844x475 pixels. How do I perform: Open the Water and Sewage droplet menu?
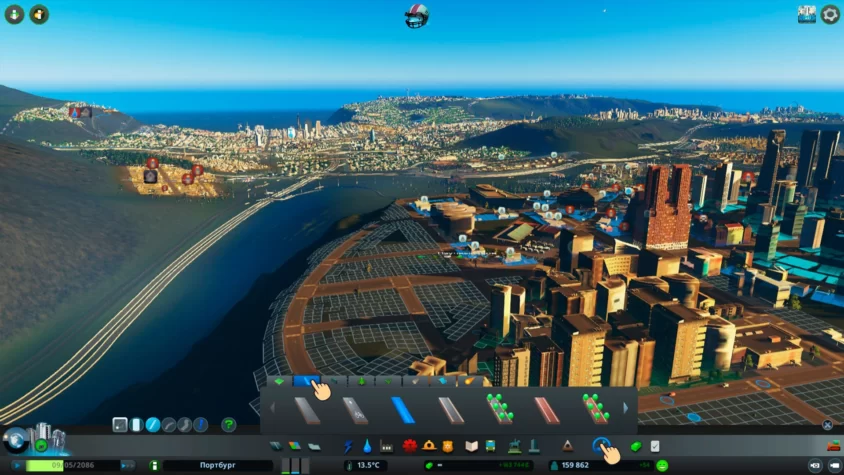367,446
